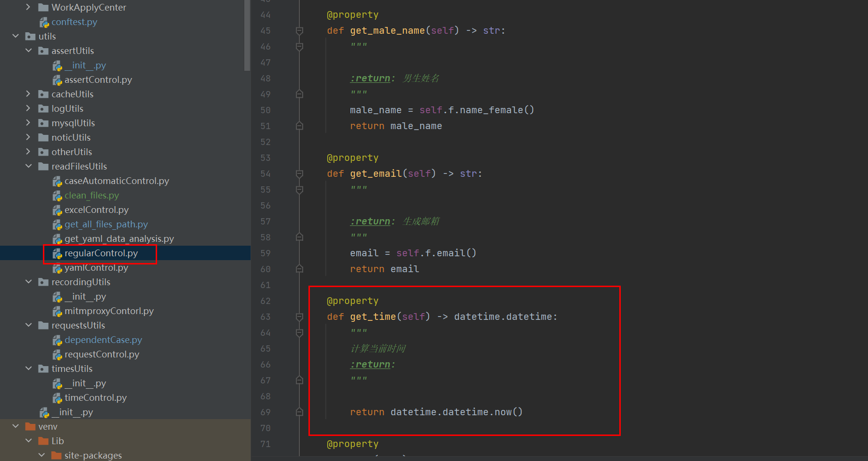
Task: Click the Lib folder icon
Action: coord(43,441)
